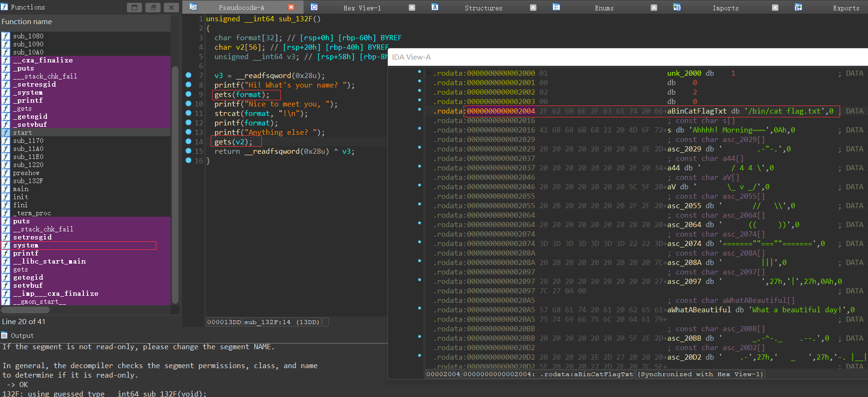Toggle breakpoint dot on pseudocode line 11
The height and width of the screenshot is (397, 868).
click(x=188, y=113)
